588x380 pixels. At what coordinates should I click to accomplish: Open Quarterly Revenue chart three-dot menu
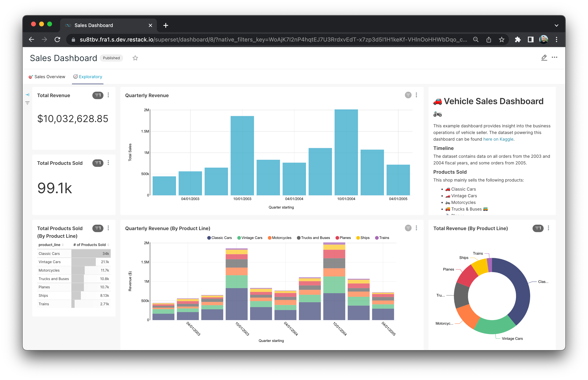tap(416, 95)
